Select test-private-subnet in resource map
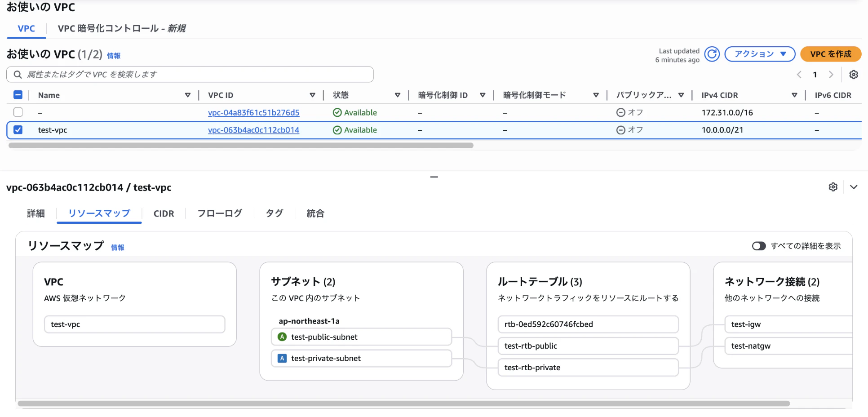 362,358
